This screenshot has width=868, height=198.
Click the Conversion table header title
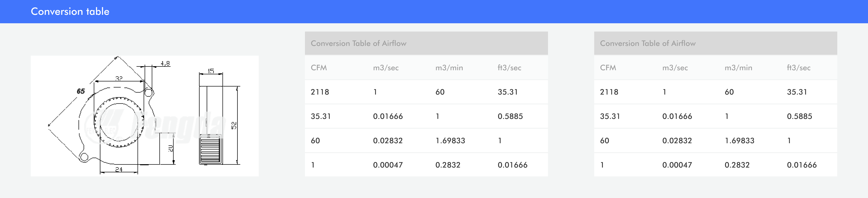pos(70,11)
